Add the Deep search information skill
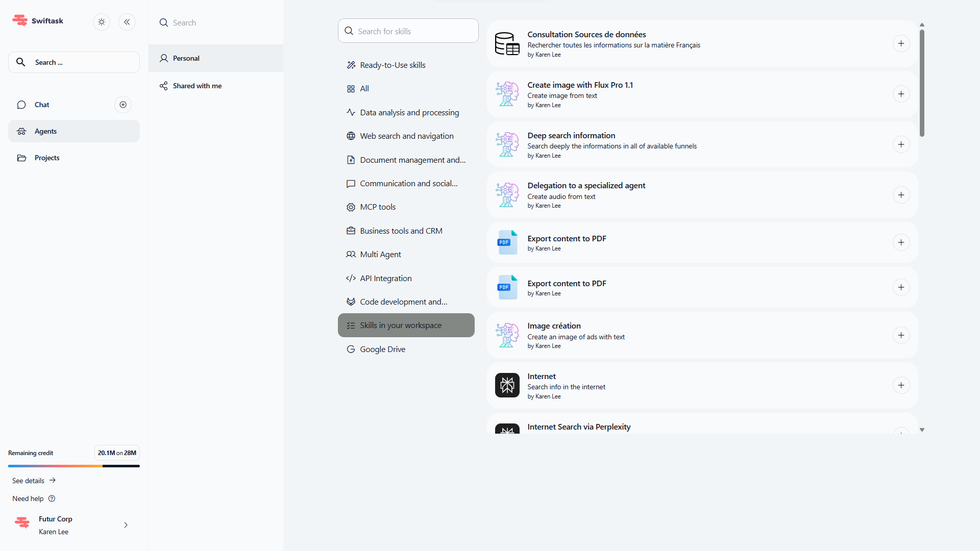The height and width of the screenshot is (551, 980). pyautogui.click(x=901, y=145)
